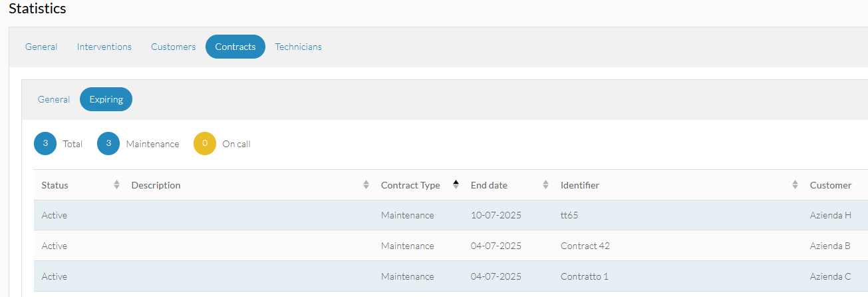Open the Contract 42 row
This screenshot has width=868, height=297.
tap(451, 246)
